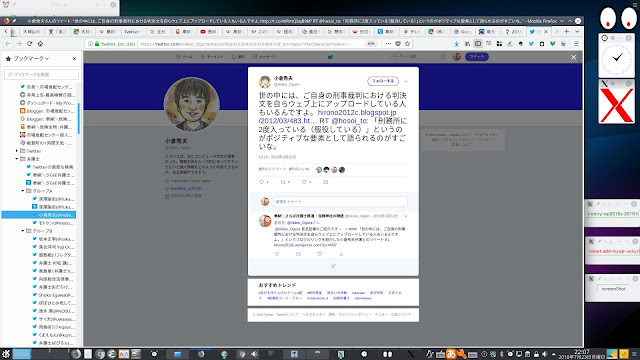Open a new browser tab with plus

pos(567,31)
